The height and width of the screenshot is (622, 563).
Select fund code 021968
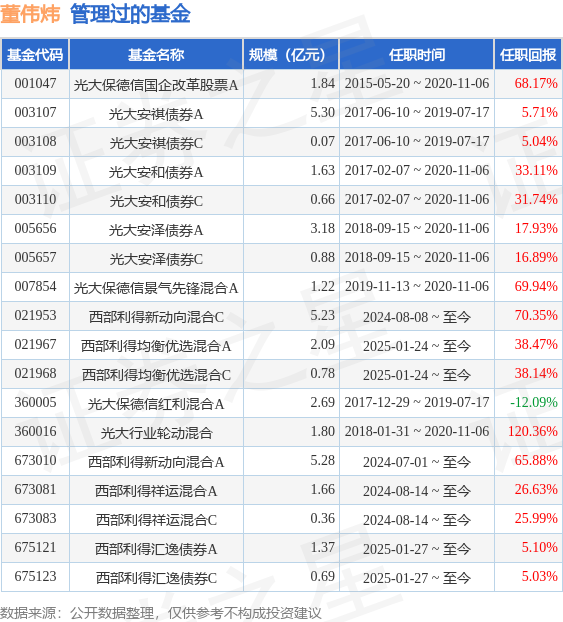[x=35, y=373]
